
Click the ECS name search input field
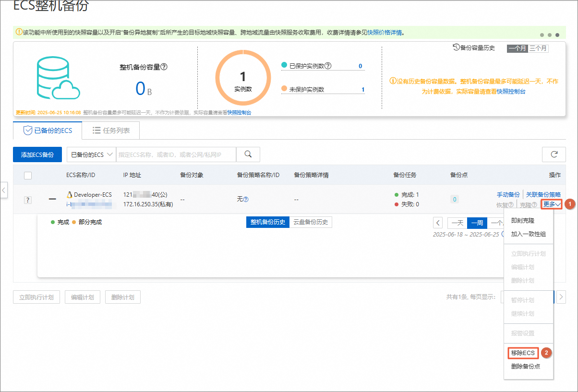click(x=176, y=154)
